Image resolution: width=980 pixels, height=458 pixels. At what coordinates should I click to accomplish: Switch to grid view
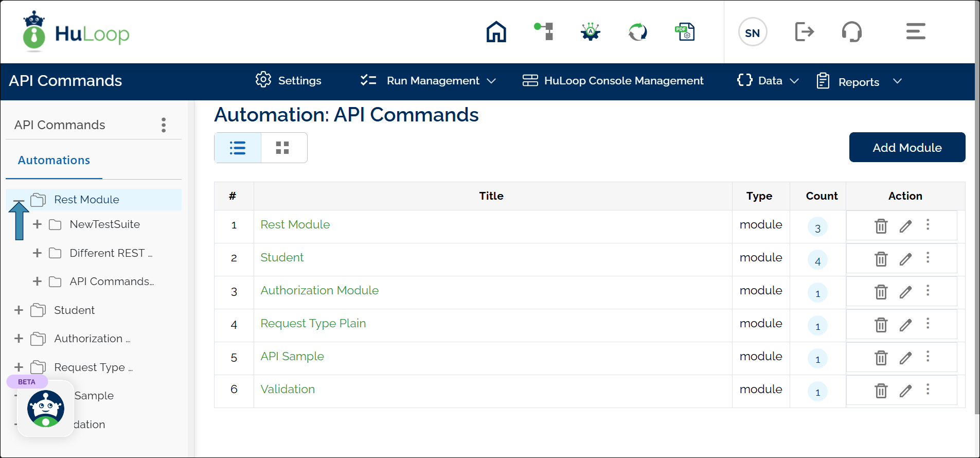(x=282, y=148)
